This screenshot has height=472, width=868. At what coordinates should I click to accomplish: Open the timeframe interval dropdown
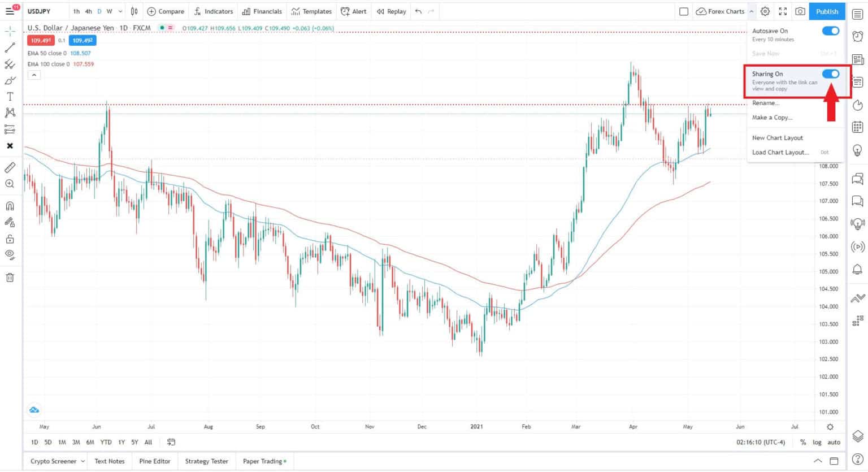pos(120,11)
